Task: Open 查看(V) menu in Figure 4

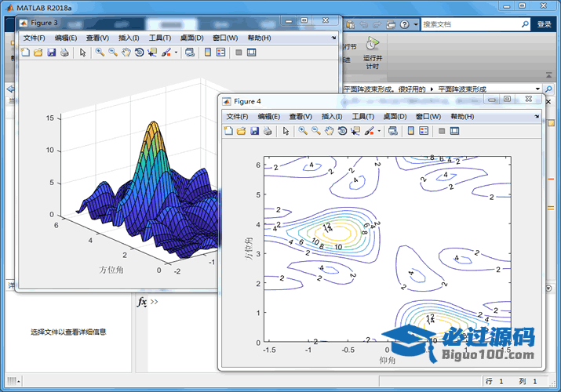Action: point(301,117)
